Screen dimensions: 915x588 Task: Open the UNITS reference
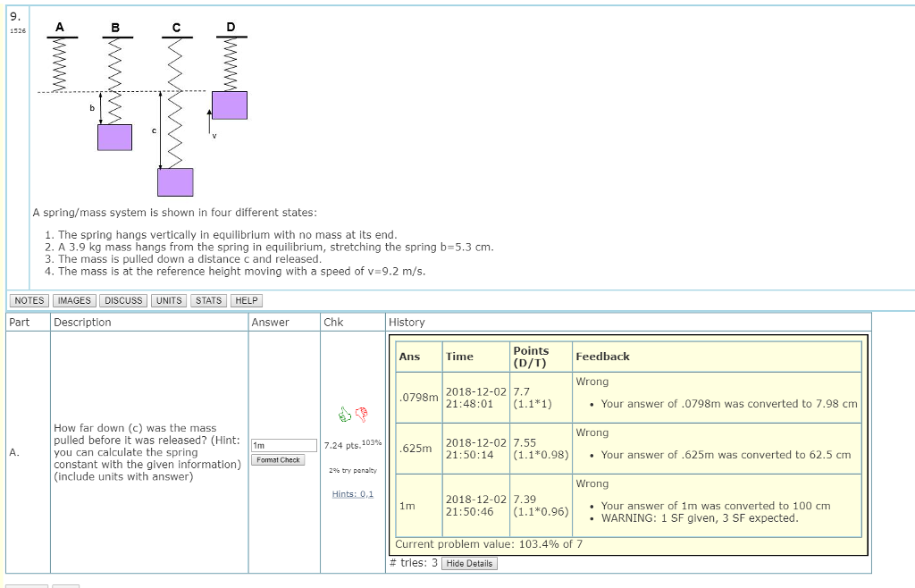pyautogui.click(x=168, y=300)
